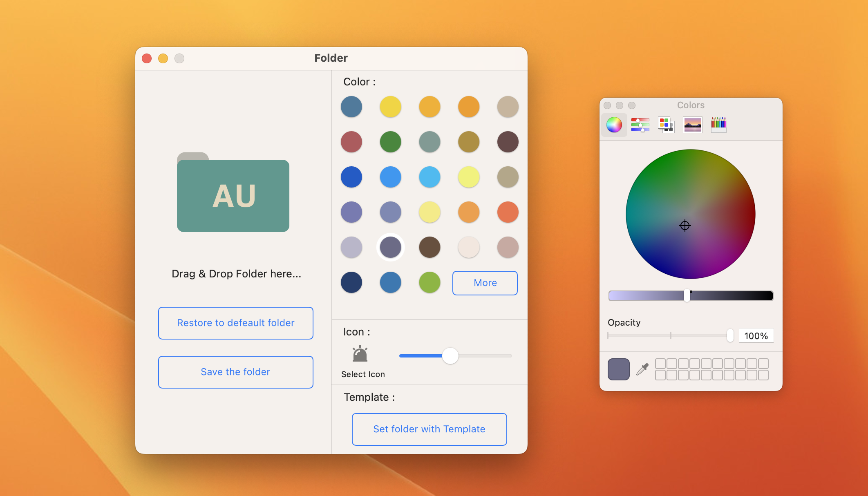Open the color palettes picker tab
868x496 pixels.
pos(666,125)
